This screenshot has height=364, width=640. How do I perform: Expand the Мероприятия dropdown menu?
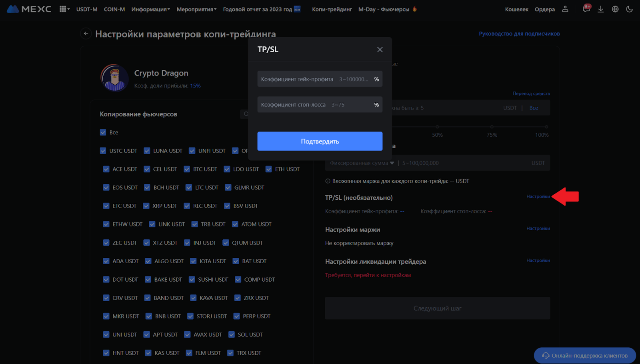click(x=196, y=9)
